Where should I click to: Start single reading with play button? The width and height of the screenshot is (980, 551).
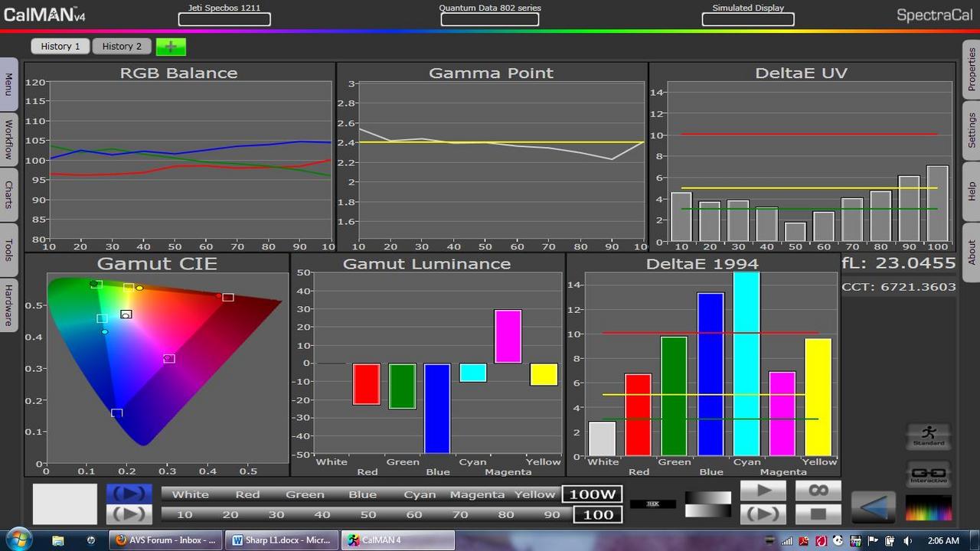[763, 491]
